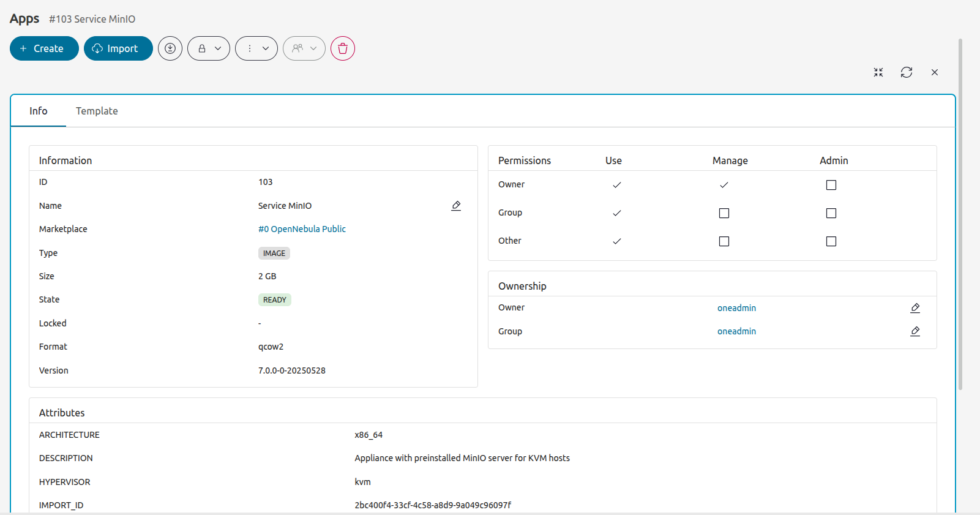Viewport: 980px width, 515px height.
Task: Click the #103 Service MinIO subtitle
Action: click(92, 19)
